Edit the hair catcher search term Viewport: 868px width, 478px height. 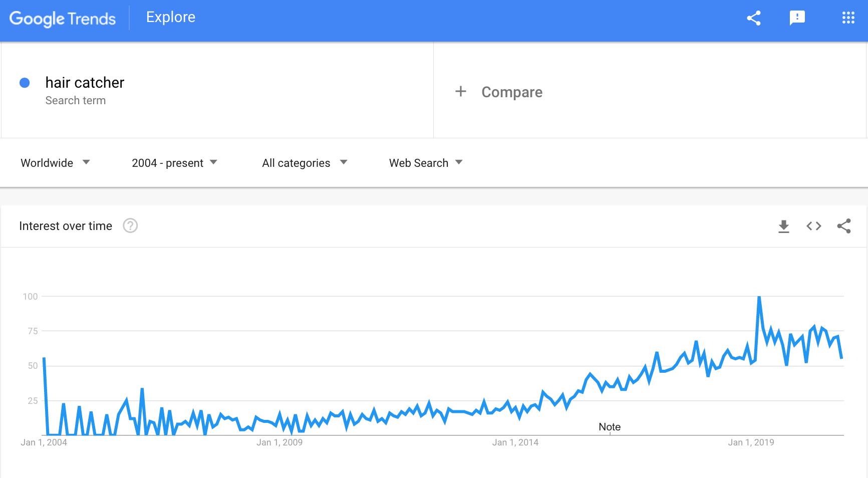coord(85,83)
